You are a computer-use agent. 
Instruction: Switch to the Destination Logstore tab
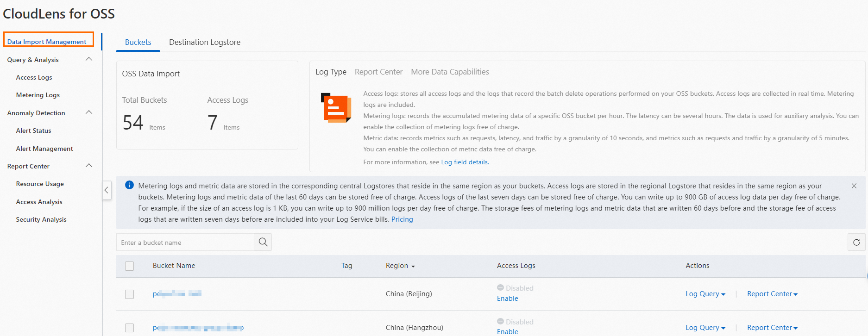(205, 42)
